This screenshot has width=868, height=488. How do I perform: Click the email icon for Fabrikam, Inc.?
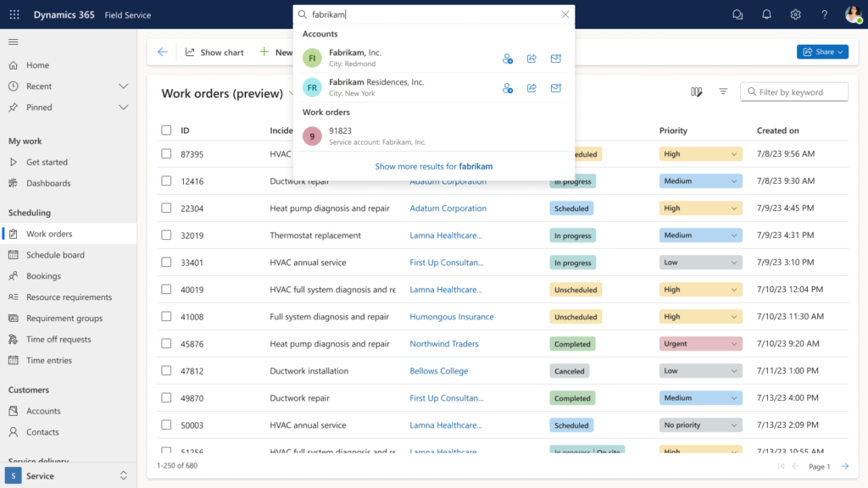[x=556, y=58]
